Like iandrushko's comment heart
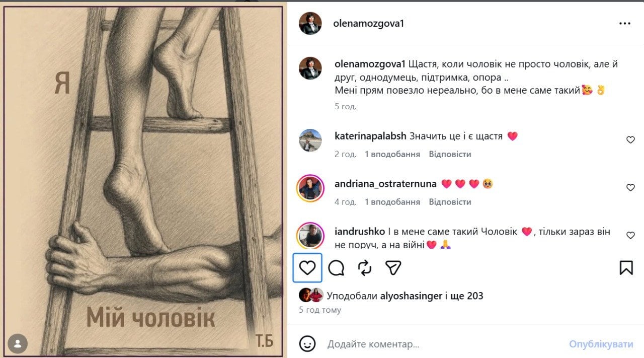 [630, 235]
